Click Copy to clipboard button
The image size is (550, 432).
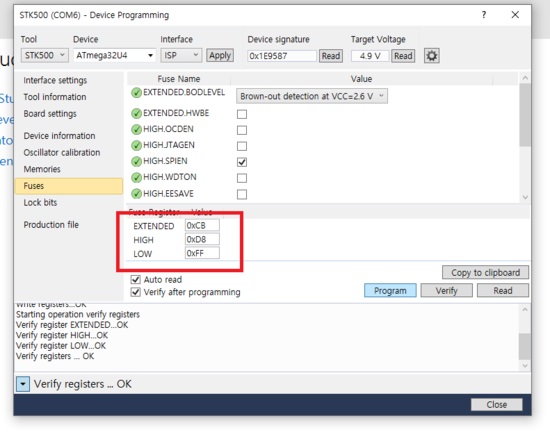click(x=485, y=272)
